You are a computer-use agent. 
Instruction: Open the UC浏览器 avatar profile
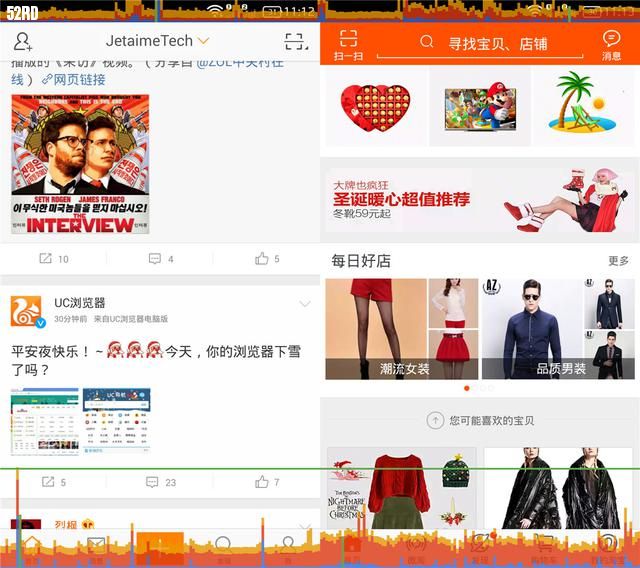(x=27, y=311)
